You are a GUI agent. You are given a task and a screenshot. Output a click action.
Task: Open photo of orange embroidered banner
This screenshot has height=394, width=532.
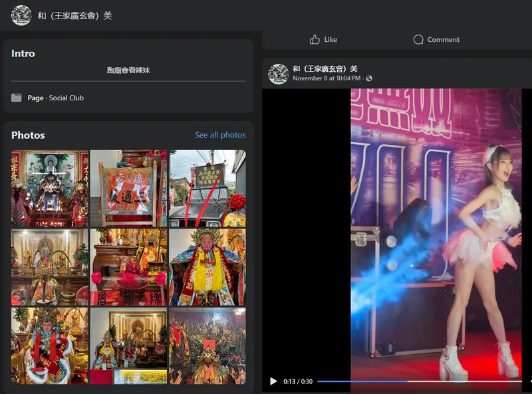[128, 188]
